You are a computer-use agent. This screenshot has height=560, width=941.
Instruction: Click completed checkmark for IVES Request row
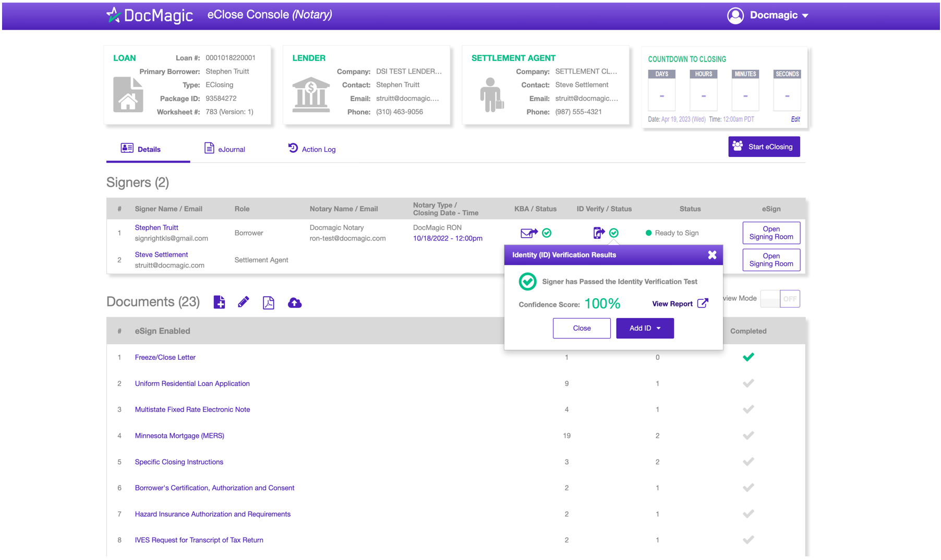pyautogui.click(x=749, y=540)
